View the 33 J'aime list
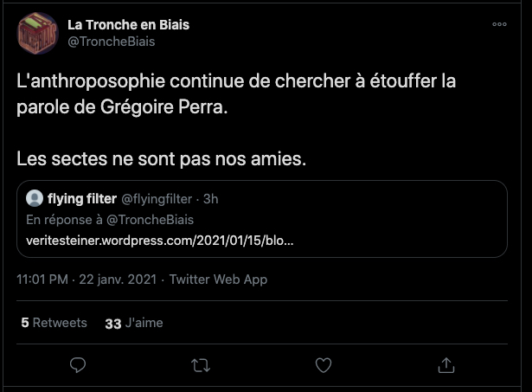 point(133,323)
